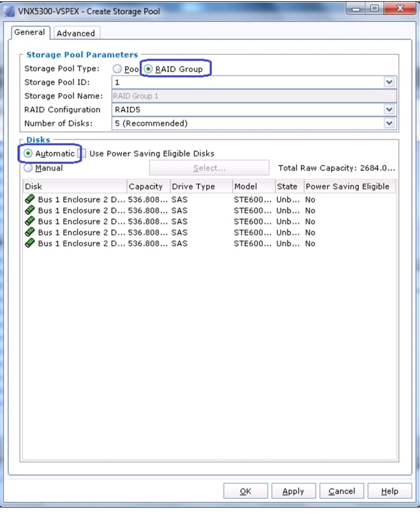
Task: Open the Number of Disks dropdown
Action: 389,124
